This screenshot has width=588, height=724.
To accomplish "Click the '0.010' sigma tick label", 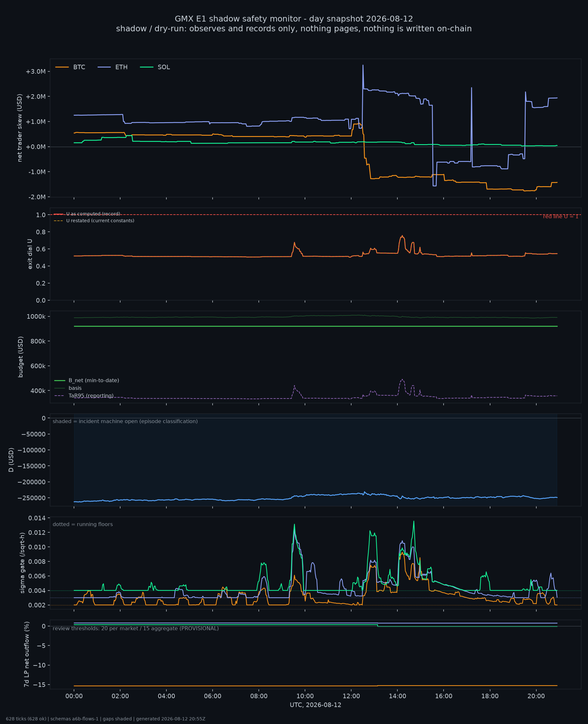I will click(37, 547).
